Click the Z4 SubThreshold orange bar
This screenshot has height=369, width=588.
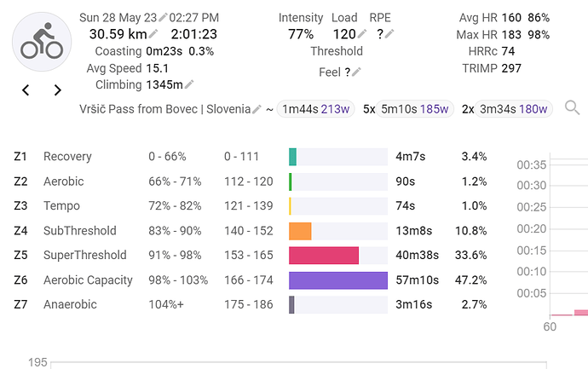pos(300,231)
